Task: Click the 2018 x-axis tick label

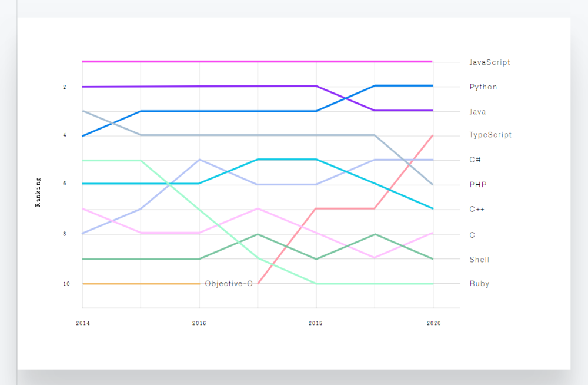Action: [315, 323]
